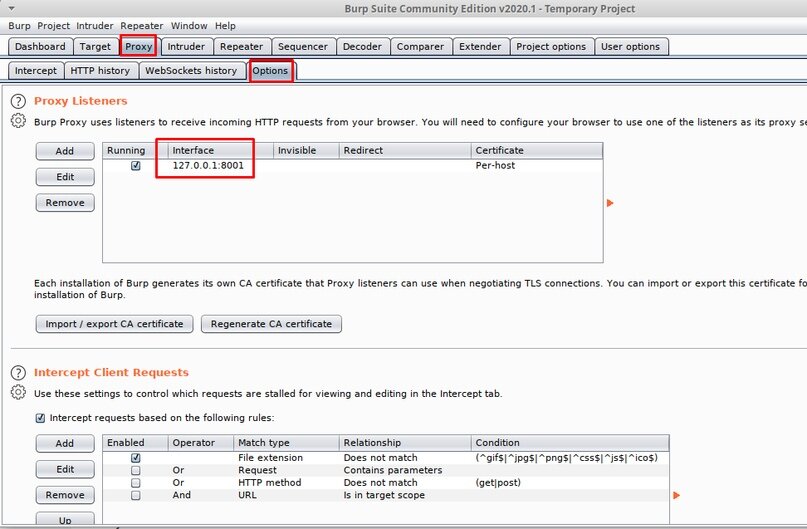Disable the File extension rule checkbox
The height and width of the screenshot is (529, 807).
tap(136, 457)
